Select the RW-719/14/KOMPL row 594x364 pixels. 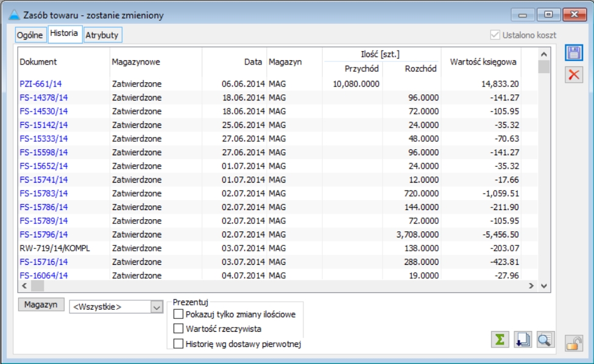pyautogui.click(x=278, y=248)
